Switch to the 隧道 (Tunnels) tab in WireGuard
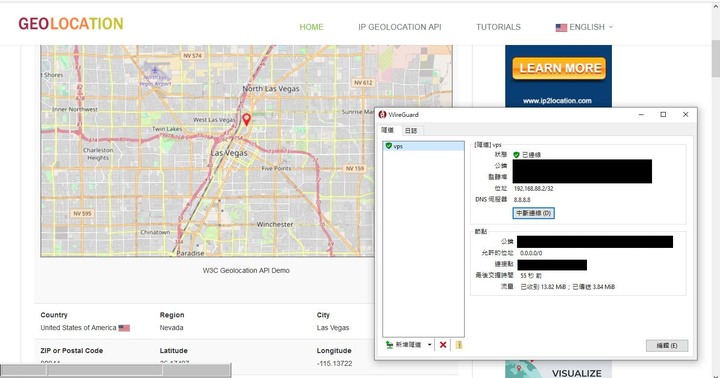Image resolution: width=720 pixels, height=378 pixels. (388, 130)
